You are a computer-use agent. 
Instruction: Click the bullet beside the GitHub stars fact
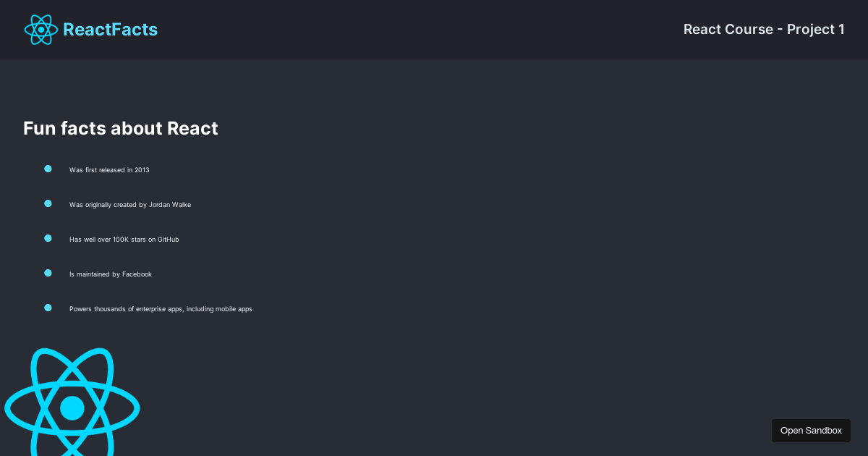[x=48, y=237]
